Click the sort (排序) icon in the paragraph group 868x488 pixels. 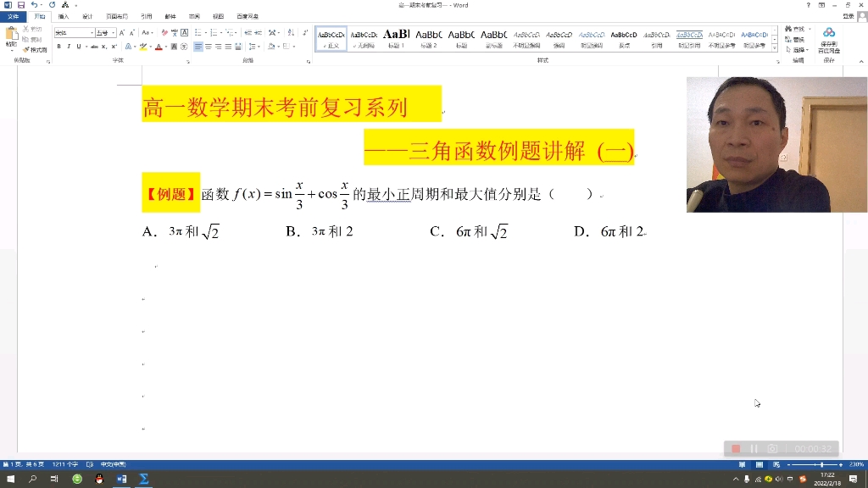[289, 32]
